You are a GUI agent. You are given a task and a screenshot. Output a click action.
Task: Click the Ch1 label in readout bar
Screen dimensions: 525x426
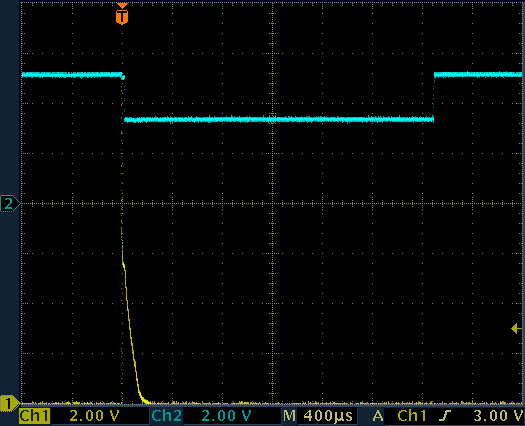coord(34,416)
